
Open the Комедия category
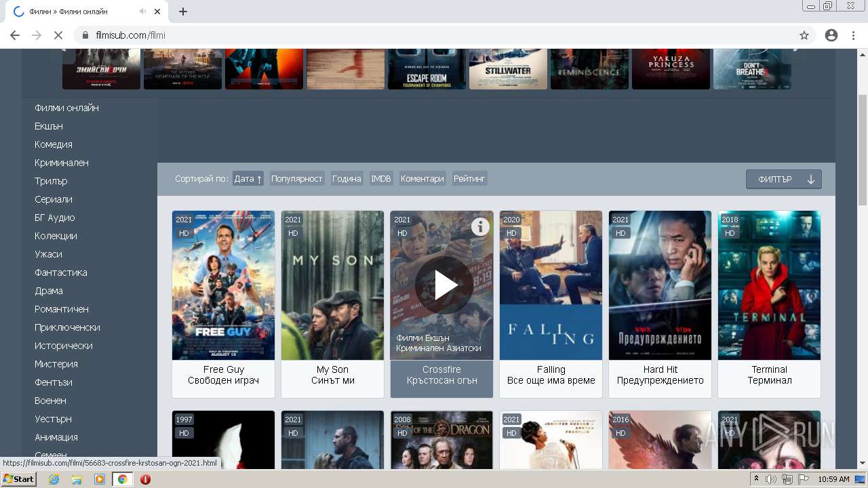[x=54, y=144]
